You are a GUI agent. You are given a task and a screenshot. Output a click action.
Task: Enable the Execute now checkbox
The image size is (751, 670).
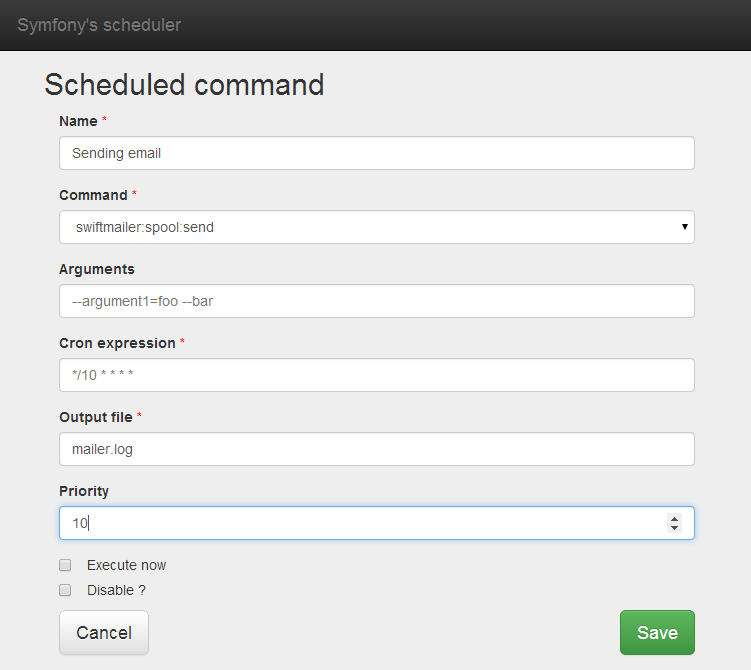[x=65, y=565]
